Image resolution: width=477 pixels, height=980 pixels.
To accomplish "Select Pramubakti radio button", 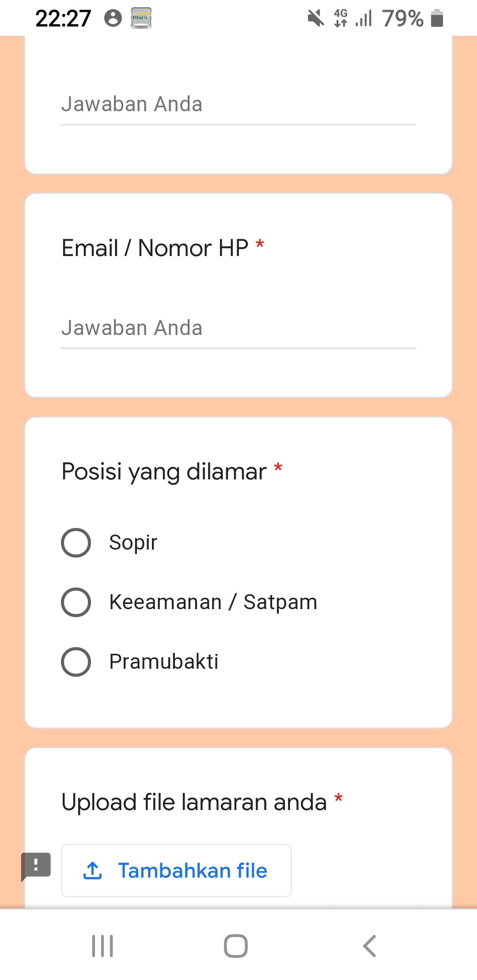I will (76, 662).
